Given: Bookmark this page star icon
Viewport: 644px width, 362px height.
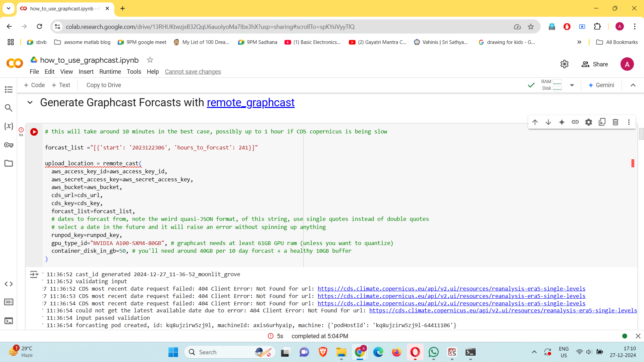Looking at the screenshot, I should click(531, 26).
